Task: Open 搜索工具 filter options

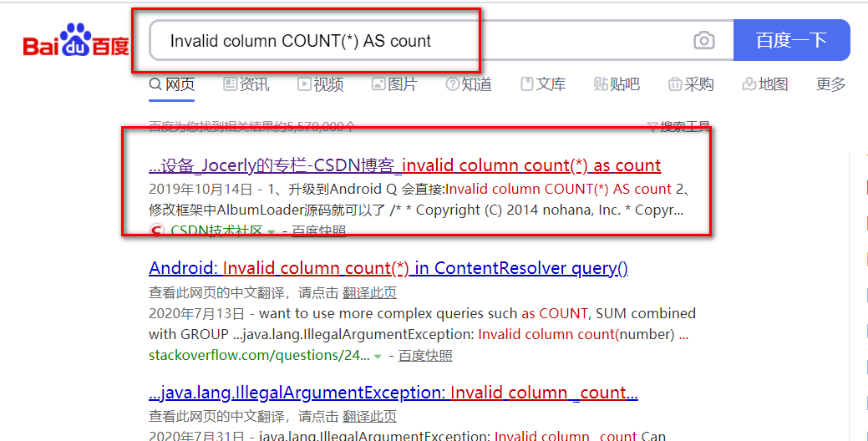Action: click(678, 127)
